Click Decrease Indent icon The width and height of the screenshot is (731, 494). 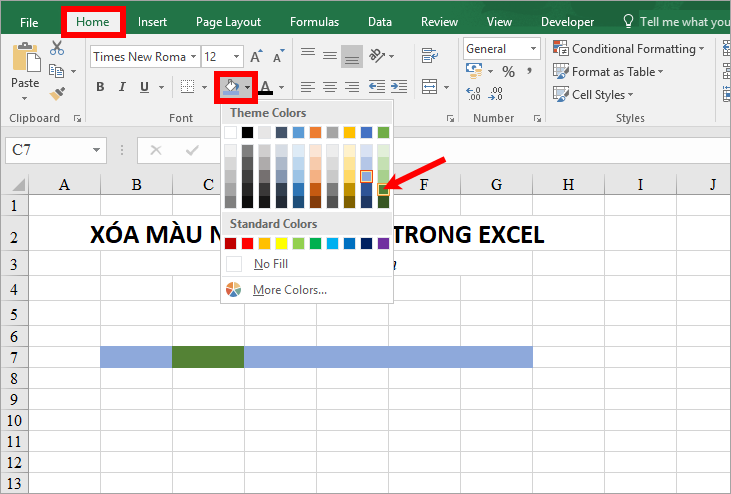[377, 87]
